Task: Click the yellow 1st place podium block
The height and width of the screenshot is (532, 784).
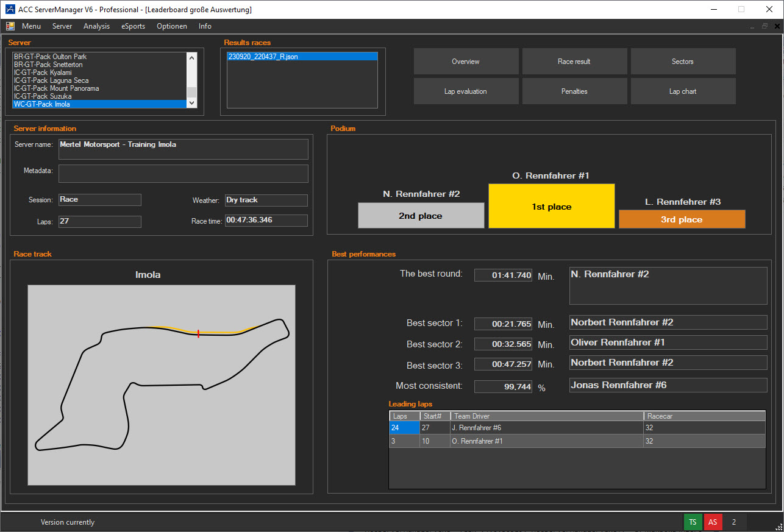Action: coord(551,207)
